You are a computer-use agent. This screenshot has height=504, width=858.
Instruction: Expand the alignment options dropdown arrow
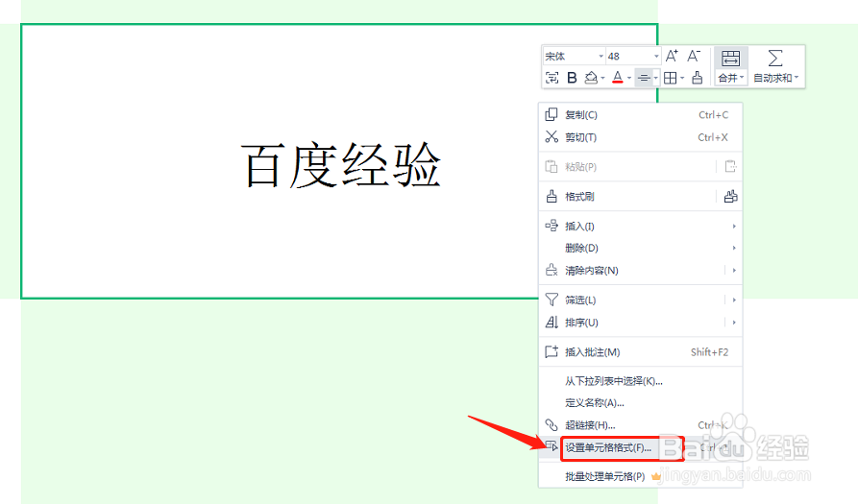click(x=655, y=78)
